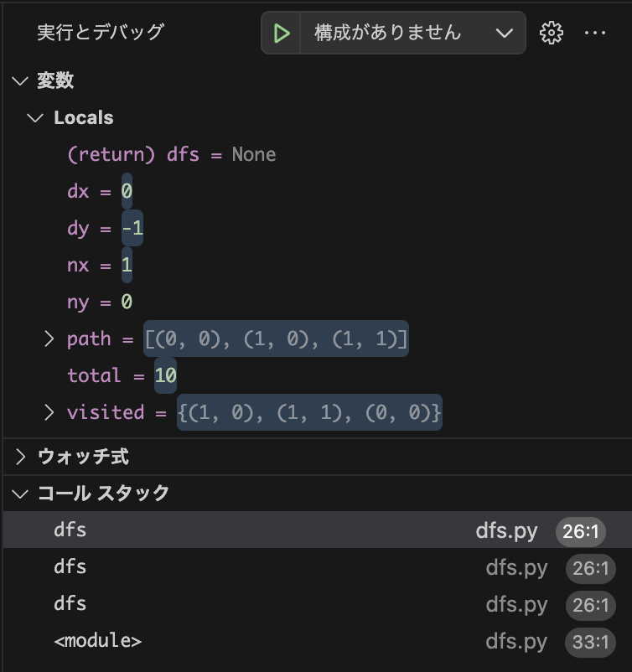Open the more actions ellipsis menu
The image size is (632, 672).
click(x=594, y=33)
